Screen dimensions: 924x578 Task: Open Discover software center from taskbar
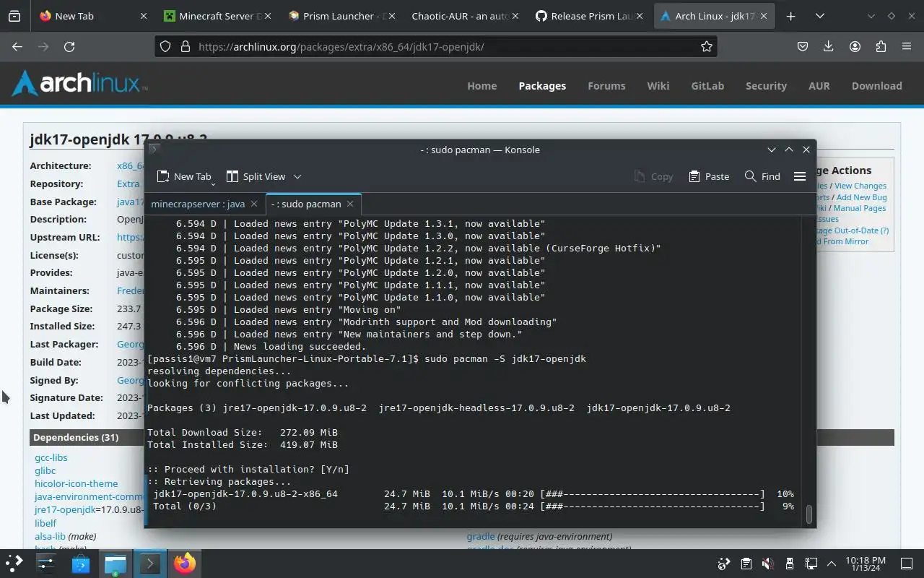[x=81, y=564]
